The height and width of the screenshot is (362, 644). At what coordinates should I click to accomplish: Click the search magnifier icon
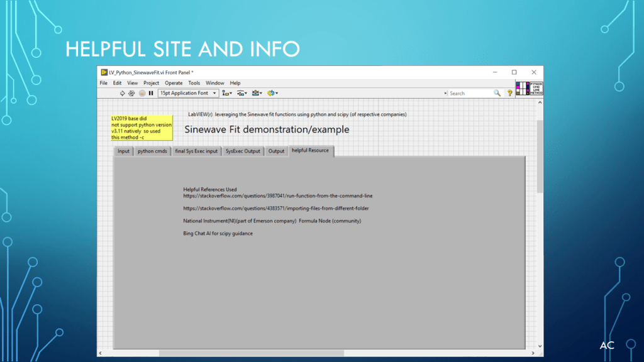[x=497, y=93]
